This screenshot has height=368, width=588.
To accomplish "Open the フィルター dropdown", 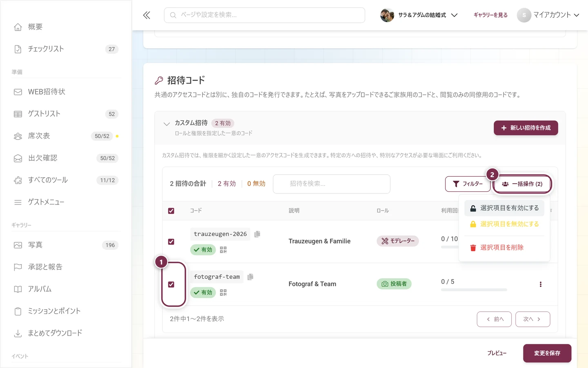I will pos(468,184).
